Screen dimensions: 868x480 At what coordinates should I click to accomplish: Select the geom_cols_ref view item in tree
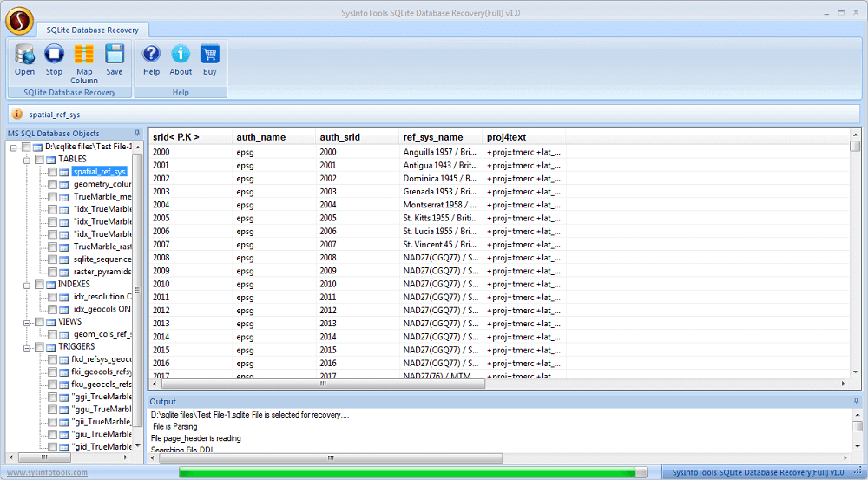click(x=102, y=334)
